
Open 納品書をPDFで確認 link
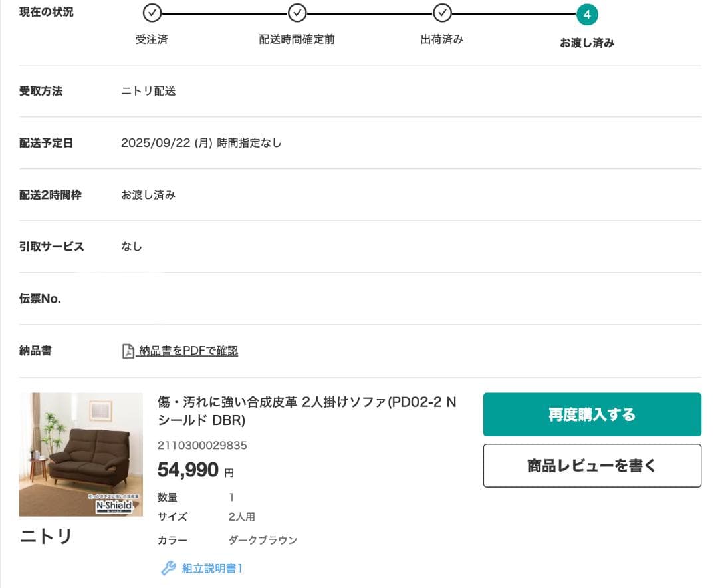(x=187, y=350)
